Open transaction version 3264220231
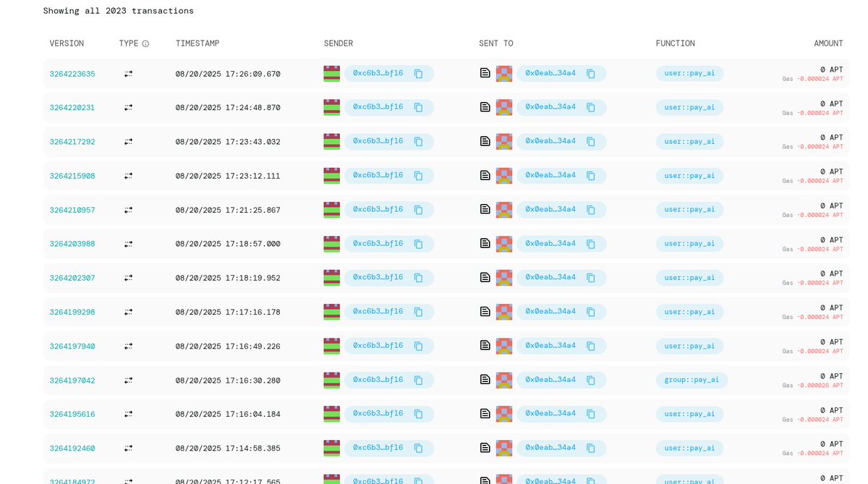Screen dimensions: 868x484 coord(72,108)
